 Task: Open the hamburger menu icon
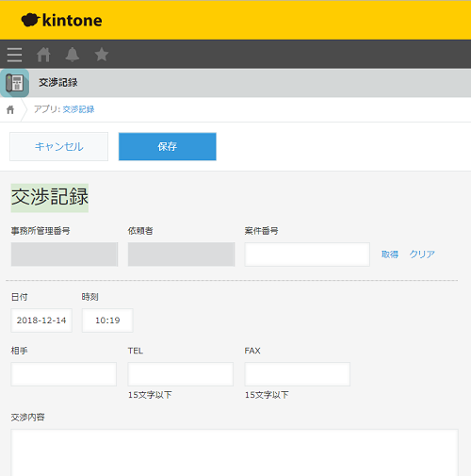pyautogui.click(x=14, y=55)
